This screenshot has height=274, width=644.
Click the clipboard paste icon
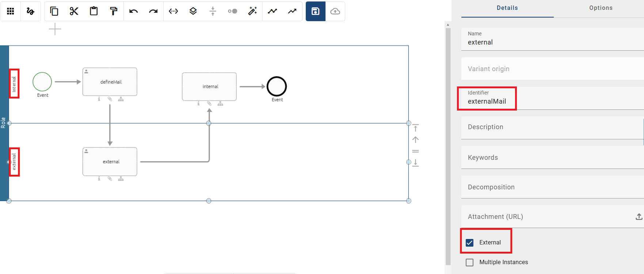coord(94,11)
